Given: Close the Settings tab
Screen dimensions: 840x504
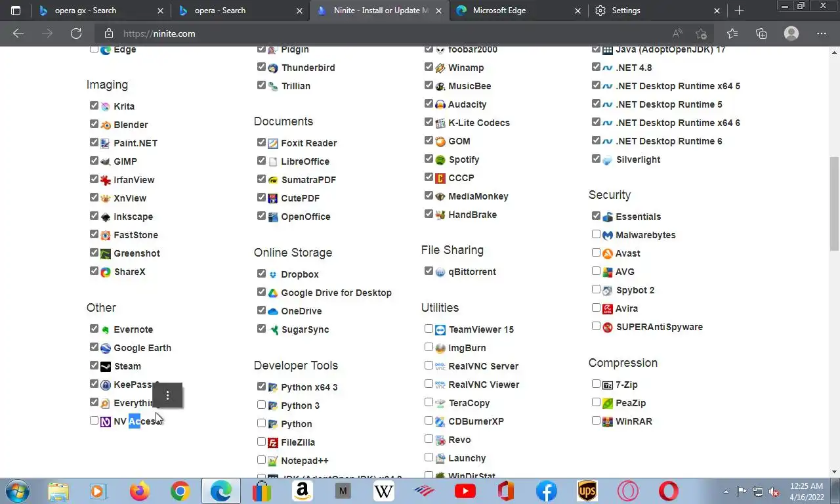Looking at the screenshot, I should 717,10.
